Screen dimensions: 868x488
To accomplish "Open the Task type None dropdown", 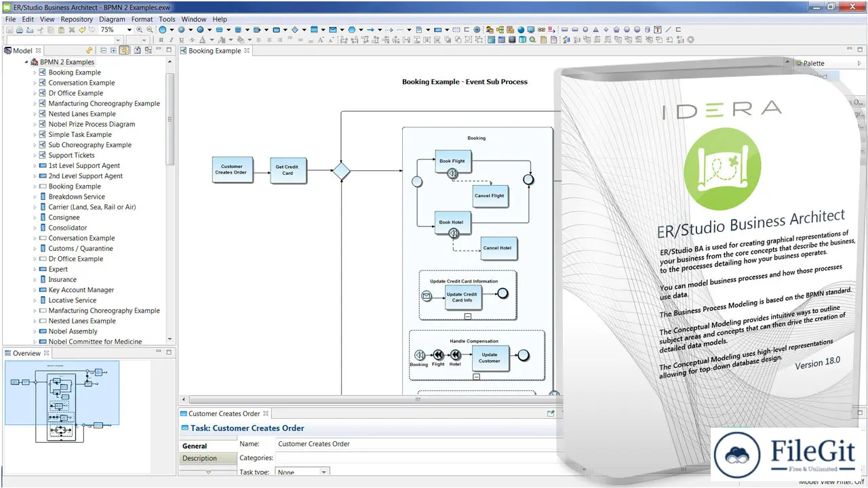I will [323, 472].
